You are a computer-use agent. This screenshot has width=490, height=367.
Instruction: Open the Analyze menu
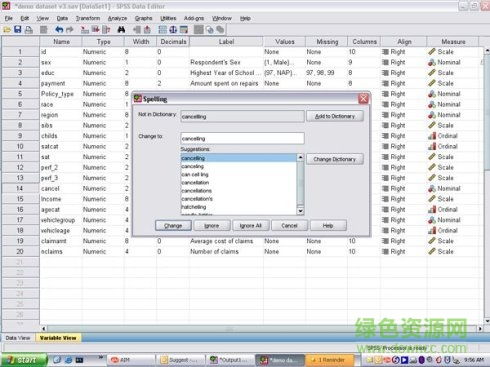(117, 18)
